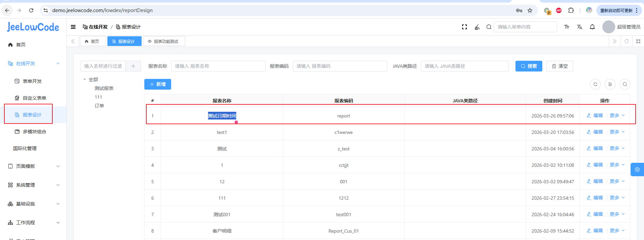
Task: Switch to the 报表功能测试 tab
Action: click(x=164, y=41)
